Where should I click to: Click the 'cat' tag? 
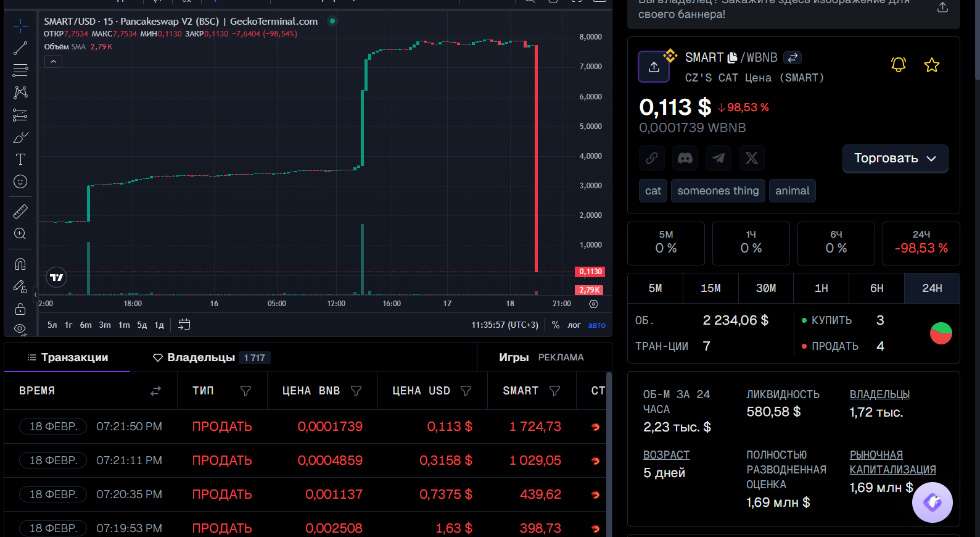coord(653,191)
